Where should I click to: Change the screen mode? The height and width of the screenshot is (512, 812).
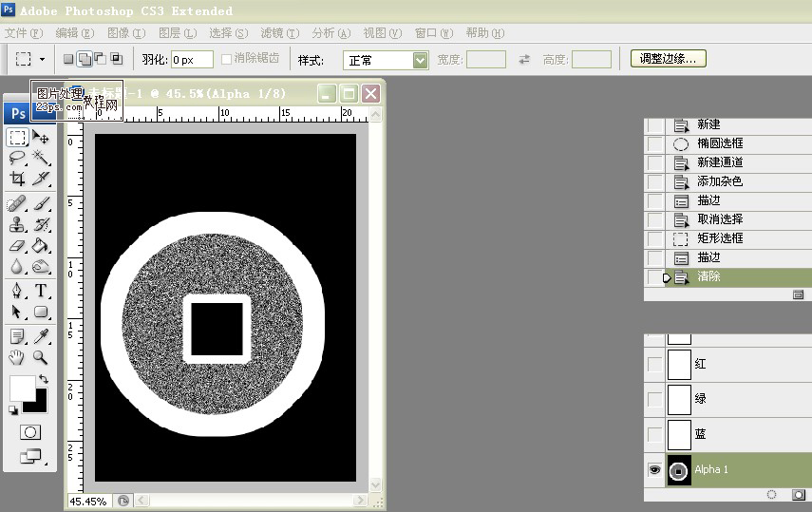[x=30, y=456]
